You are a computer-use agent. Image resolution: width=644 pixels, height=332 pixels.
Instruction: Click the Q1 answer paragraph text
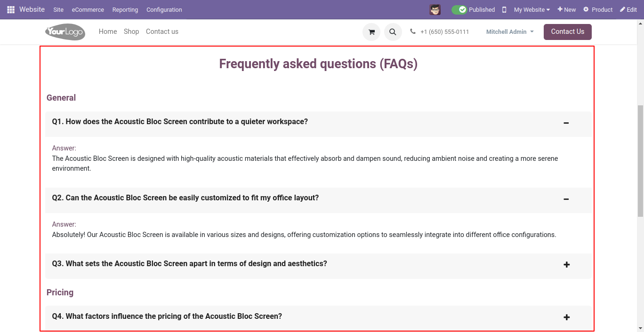pos(305,164)
